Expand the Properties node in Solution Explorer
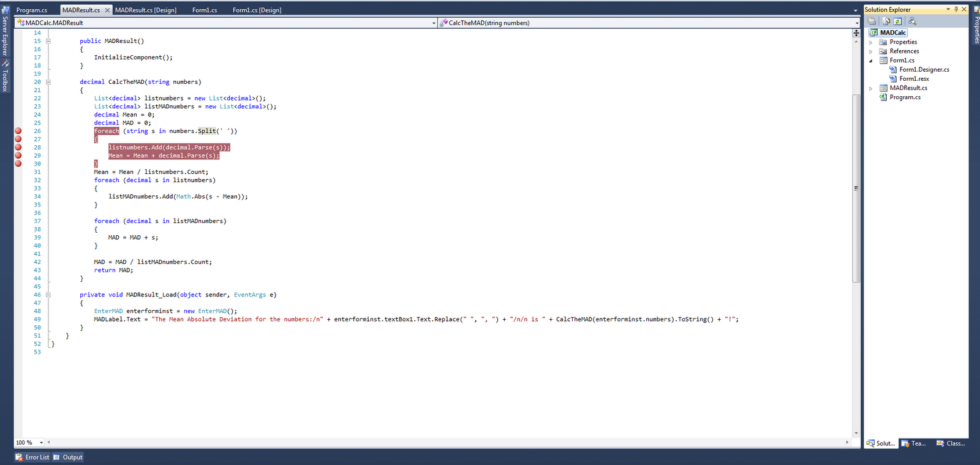This screenshot has height=465, width=980. (x=871, y=42)
